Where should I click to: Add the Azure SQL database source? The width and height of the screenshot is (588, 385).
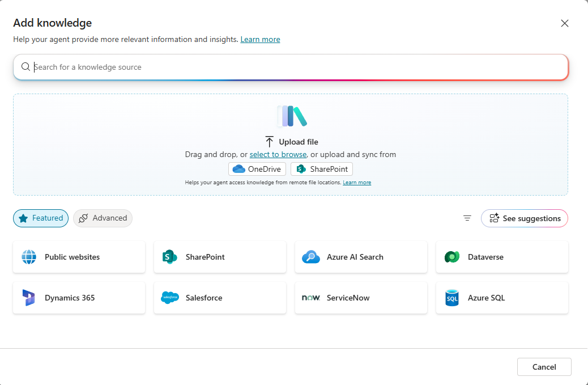(x=502, y=298)
